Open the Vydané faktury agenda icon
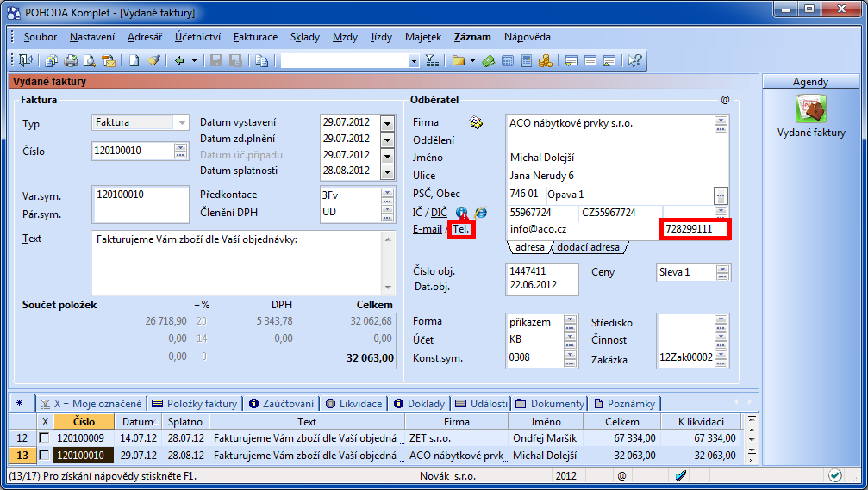 point(811,109)
